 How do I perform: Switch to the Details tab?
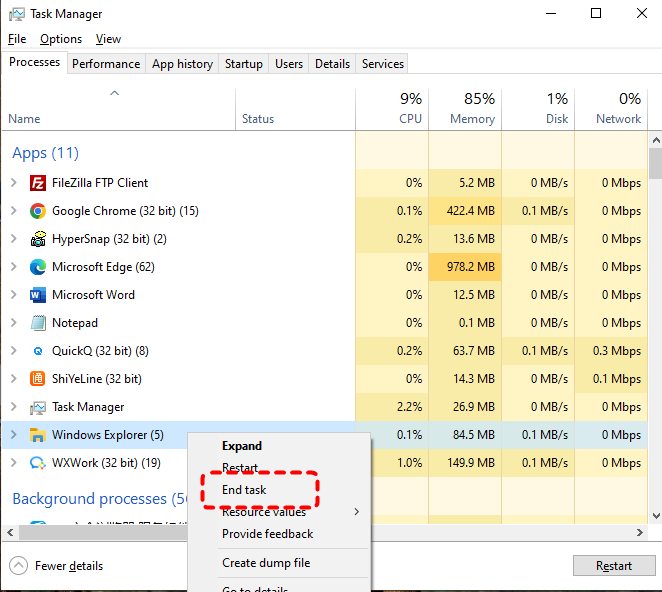pos(332,64)
